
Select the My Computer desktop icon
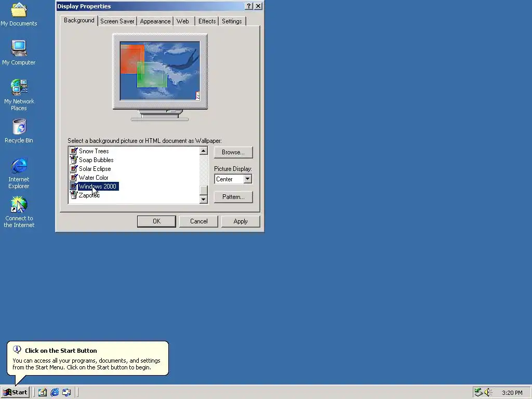[19, 52]
